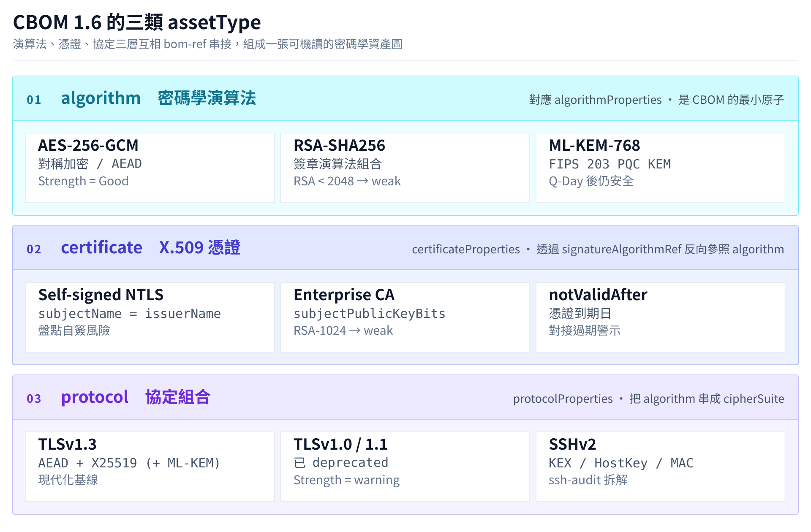Image resolution: width=811 pixels, height=532 pixels.
Task: Click 'Strength = Good' text
Action: tap(83, 181)
